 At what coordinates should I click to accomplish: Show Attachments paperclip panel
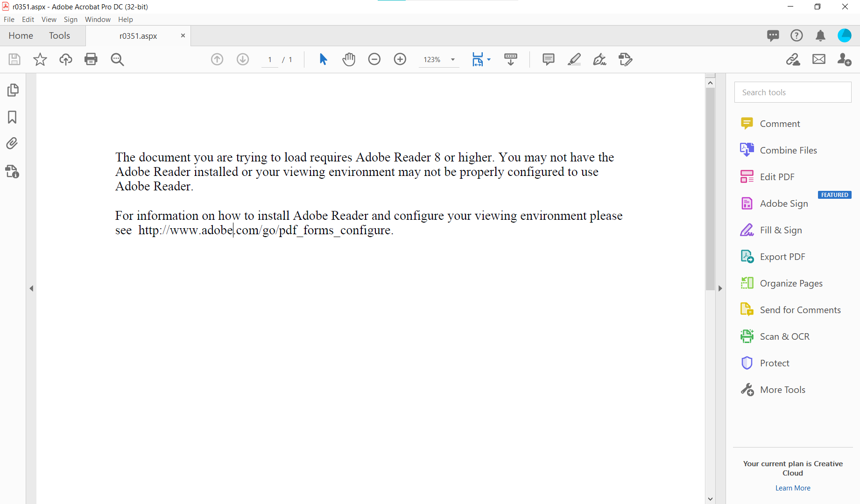tap(12, 143)
